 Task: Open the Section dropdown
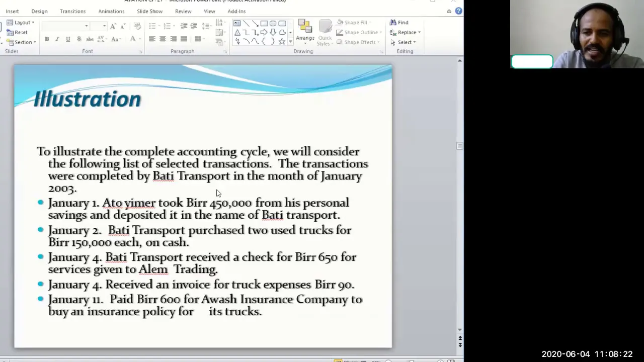[x=21, y=42]
